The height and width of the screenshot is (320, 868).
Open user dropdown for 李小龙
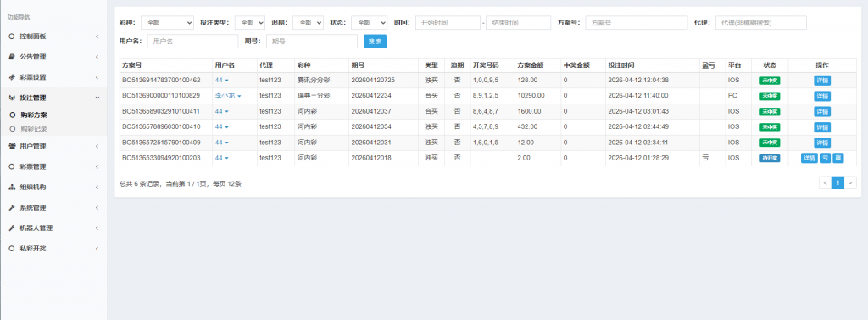pos(229,96)
